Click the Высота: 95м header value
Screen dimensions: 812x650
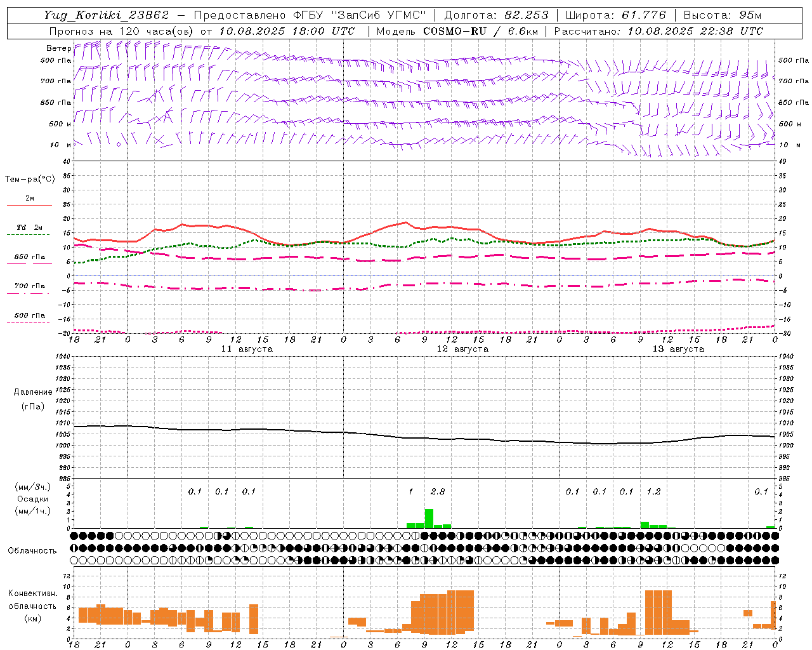[722, 15]
